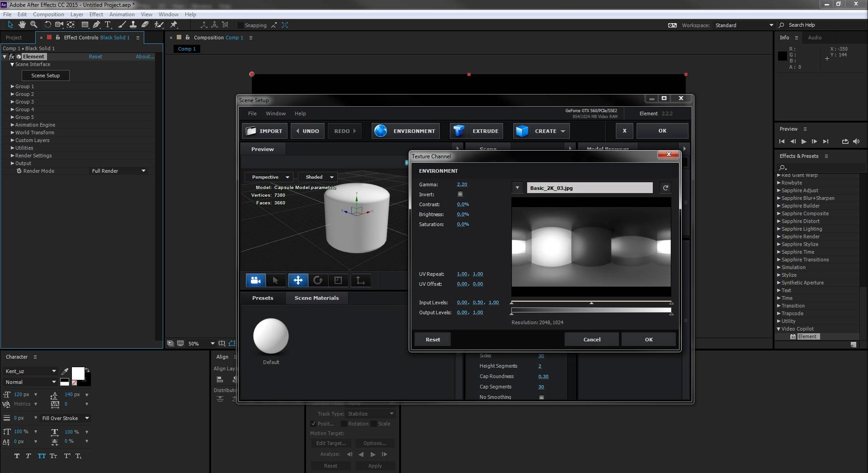Click the faux italic T button

click(x=28, y=456)
